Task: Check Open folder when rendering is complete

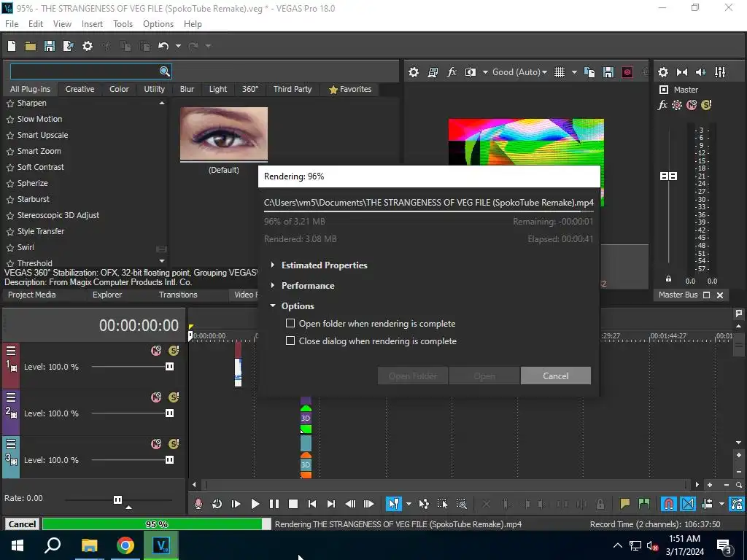Action: [x=290, y=323]
